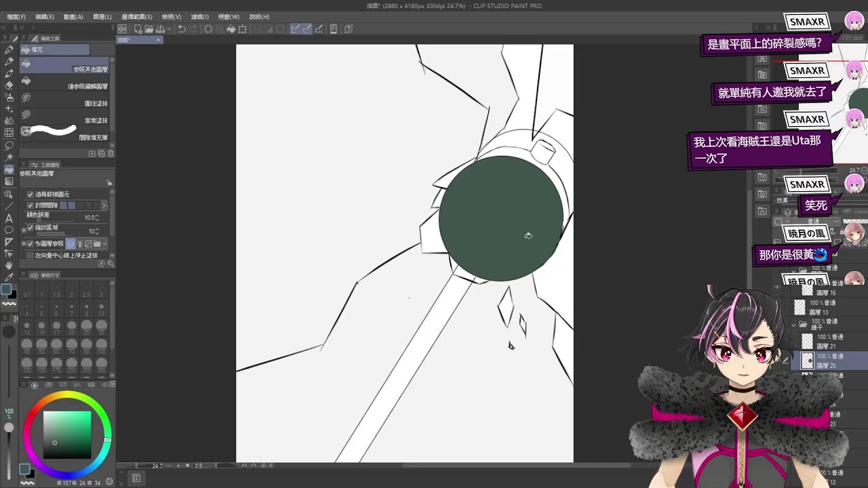Screen dimensions: 868x488
Task: Select the Fill bucket tool in the toolbox
Action: tap(9, 169)
